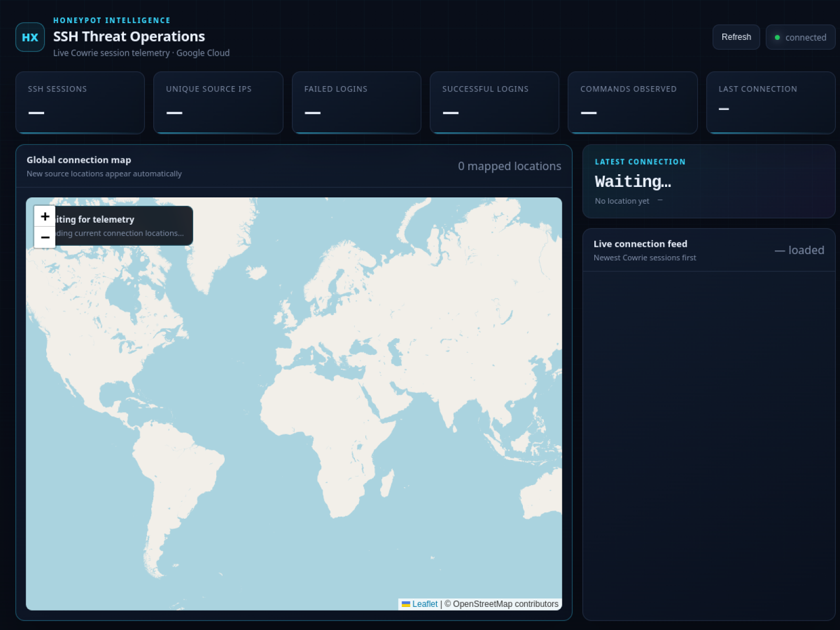Click the SSH Threat Operations title
The height and width of the screenshot is (630, 840).
coord(129,37)
